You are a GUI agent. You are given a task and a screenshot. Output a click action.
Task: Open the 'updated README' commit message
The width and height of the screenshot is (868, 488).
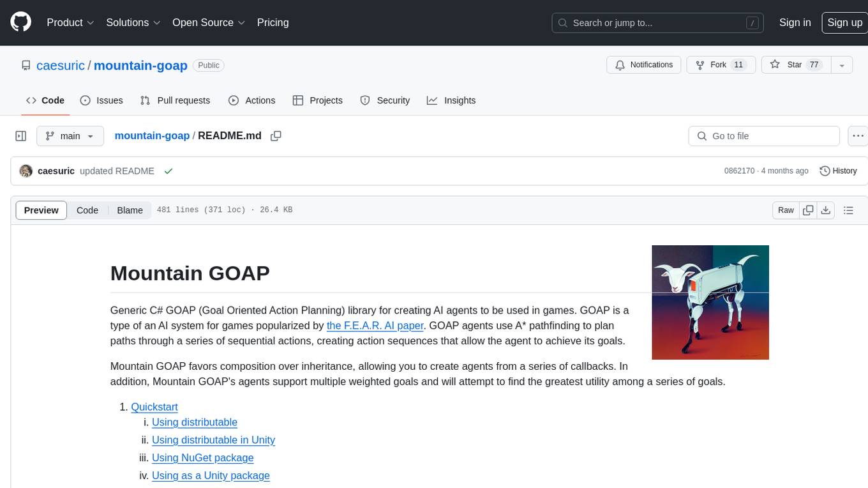(x=117, y=171)
